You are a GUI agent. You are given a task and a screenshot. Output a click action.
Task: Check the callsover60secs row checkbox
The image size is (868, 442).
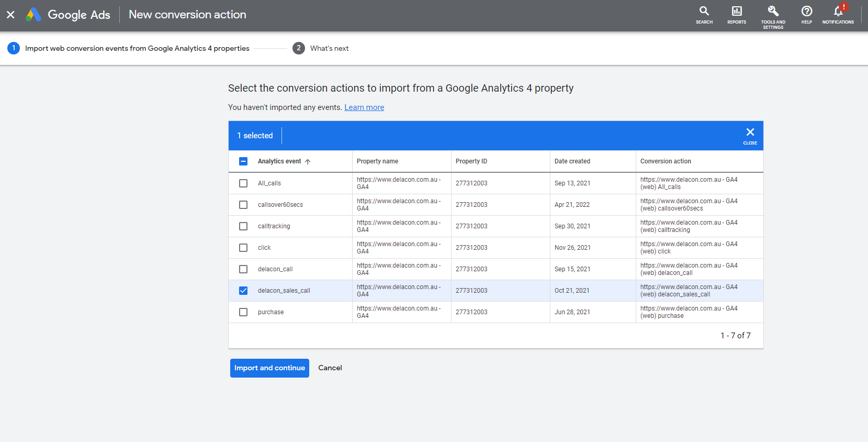pyautogui.click(x=243, y=205)
